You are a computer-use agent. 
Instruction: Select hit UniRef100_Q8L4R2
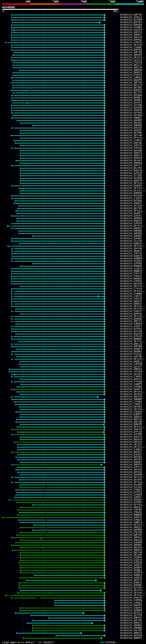[131, 123]
